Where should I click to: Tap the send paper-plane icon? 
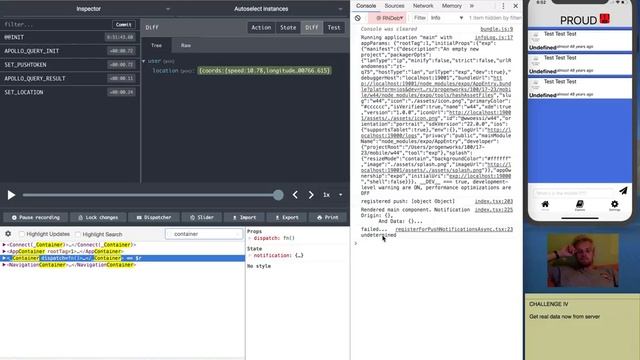tap(623, 191)
